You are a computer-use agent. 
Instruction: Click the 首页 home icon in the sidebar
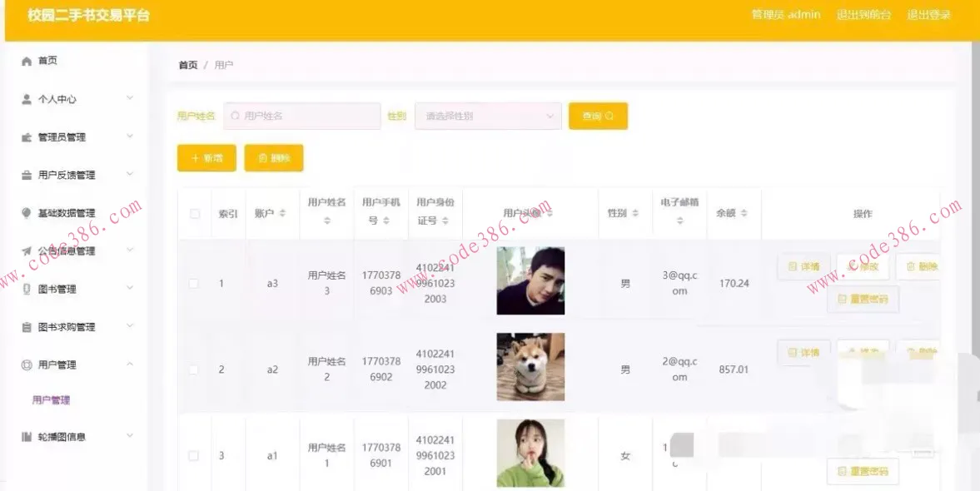[x=27, y=60]
